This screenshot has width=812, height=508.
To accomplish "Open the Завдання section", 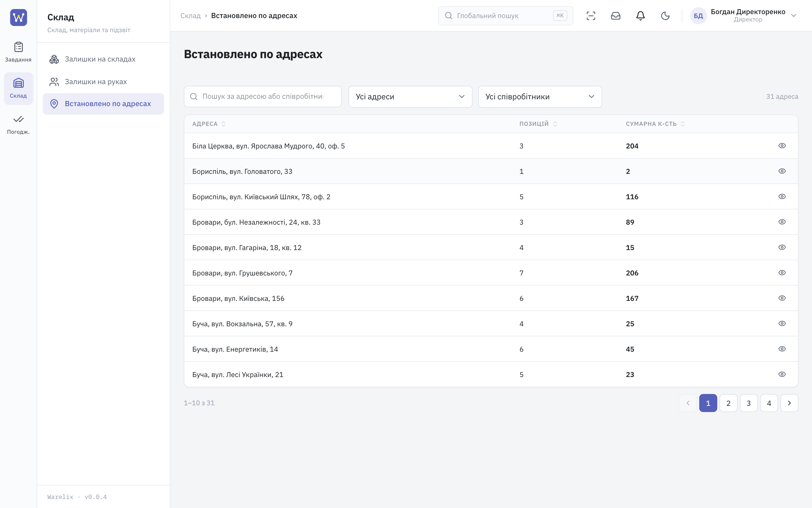I will [x=18, y=52].
